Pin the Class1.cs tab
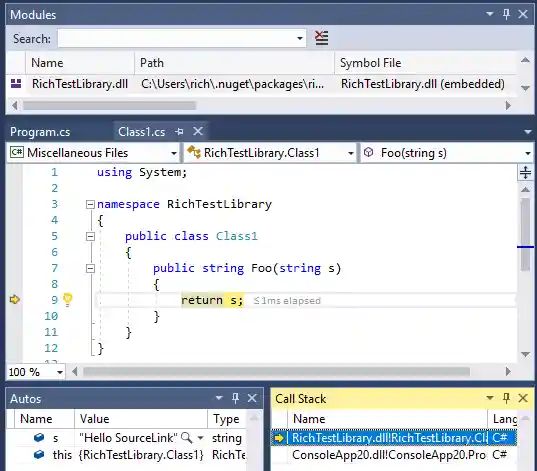The height and width of the screenshot is (471, 537). [179, 132]
